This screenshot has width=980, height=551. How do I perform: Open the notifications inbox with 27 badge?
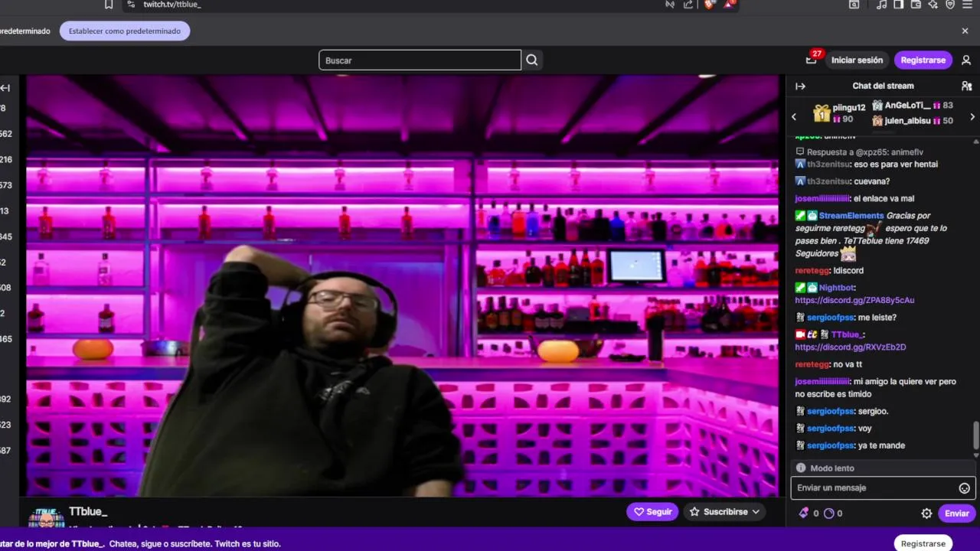(812, 60)
